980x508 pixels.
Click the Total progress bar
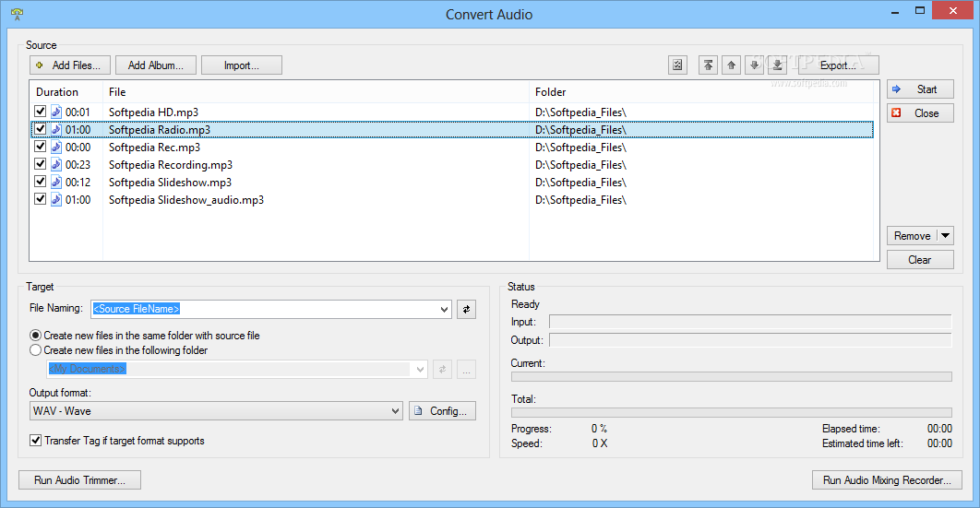tap(731, 412)
